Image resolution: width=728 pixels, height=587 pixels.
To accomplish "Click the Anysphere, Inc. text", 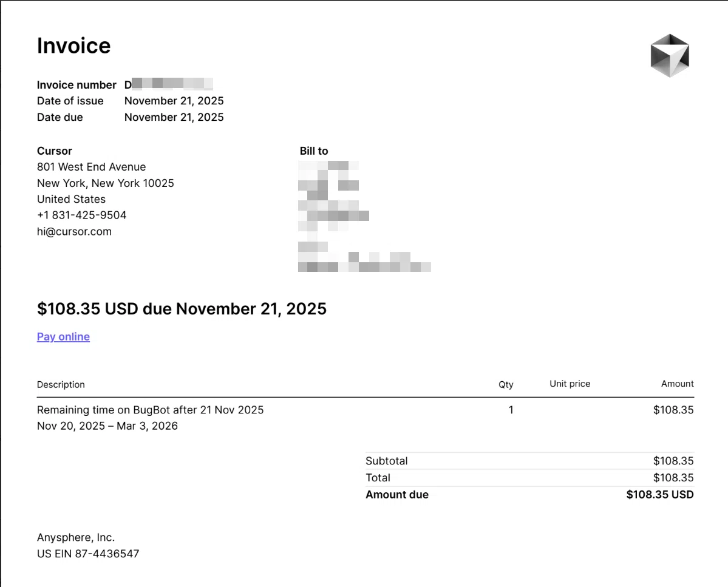I will 76,538.
